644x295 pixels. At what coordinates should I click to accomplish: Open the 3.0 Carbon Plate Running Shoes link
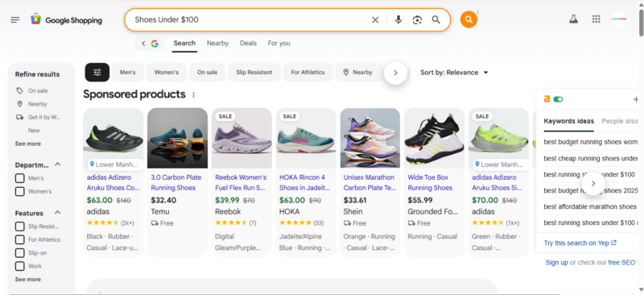tap(176, 183)
